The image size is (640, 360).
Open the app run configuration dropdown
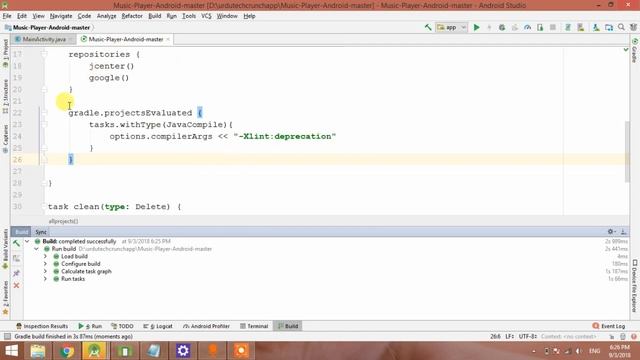click(x=451, y=27)
